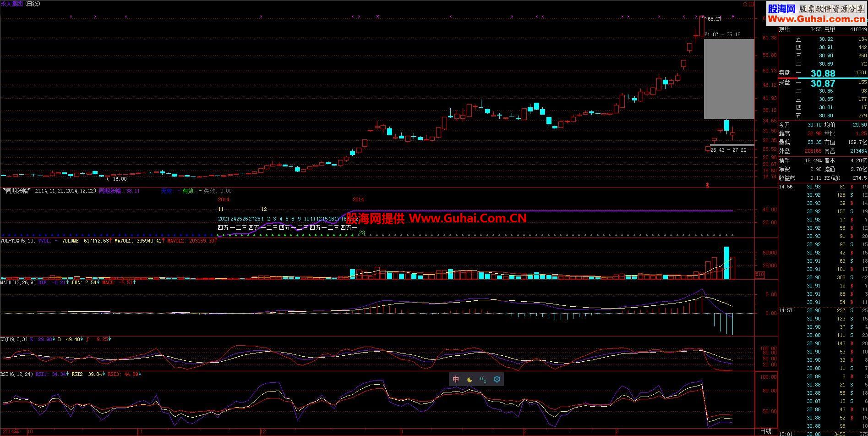Image resolution: width=868 pixels, height=436 pixels.
Task: Open MACD(12,26,9) indicator label
Action: pos(18,282)
